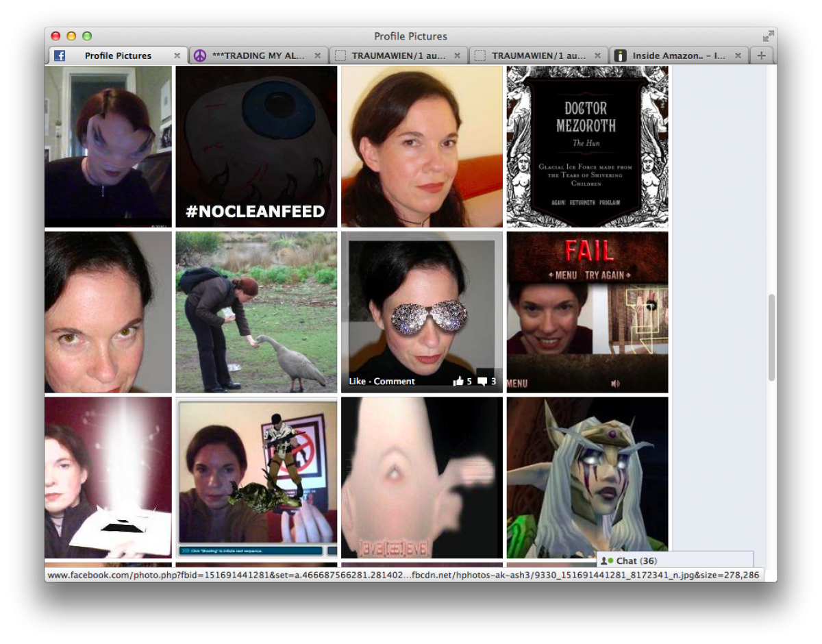This screenshot has width=822, height=644.
Task: Click the peace sign favicon on TRADING tab
Action: [200, 55]
